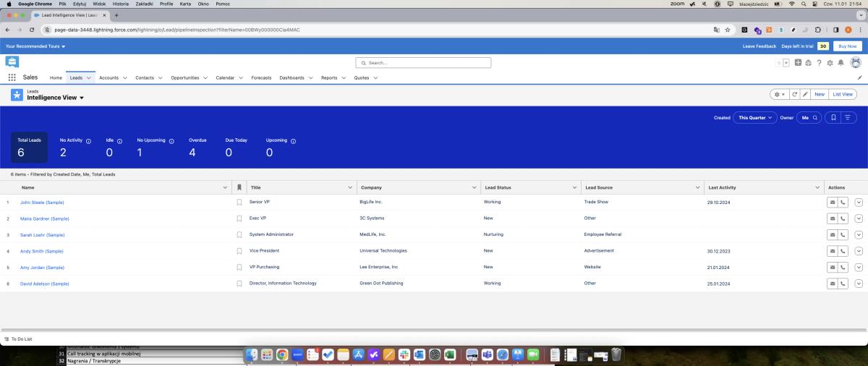The image size is (868, 366).
Task: Open row actions menu for John Steele
Action: 859,202
